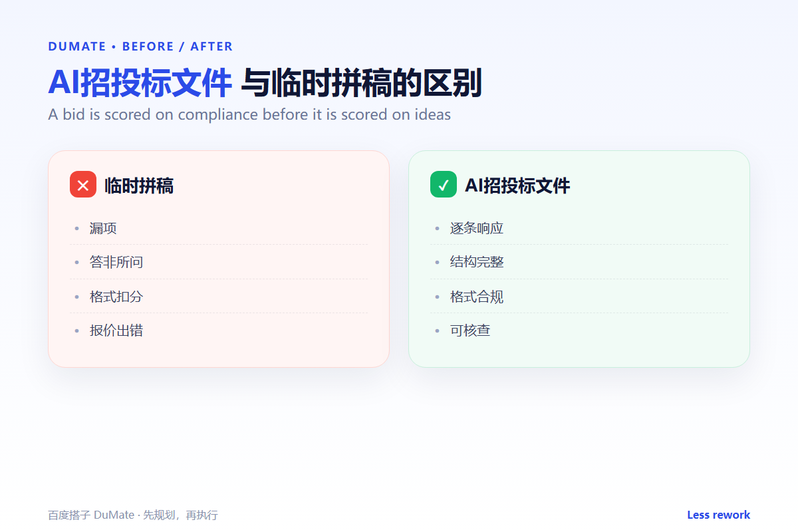The height and width of the screenshot is (532, 798).
Task: Select the '格式合规' list item
Action: pyautogui.click(x=579, y=297)
